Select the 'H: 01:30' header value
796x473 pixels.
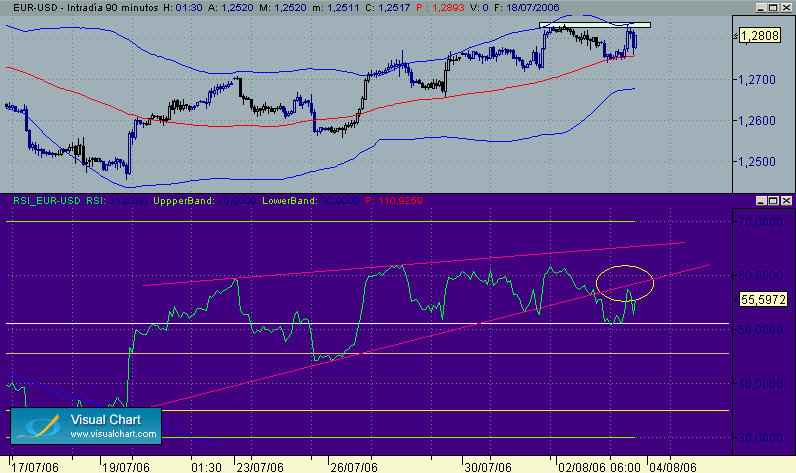pyautogui.click(x=183, y=8)
